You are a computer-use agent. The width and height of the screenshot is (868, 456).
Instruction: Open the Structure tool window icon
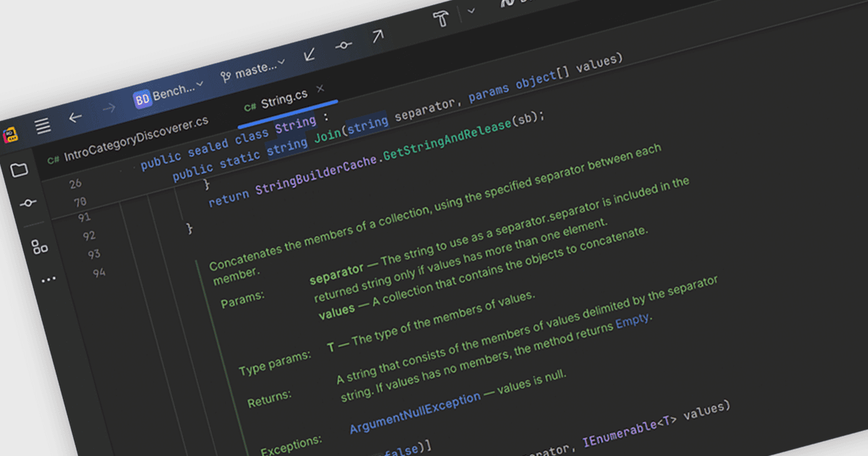coord(40,247)
